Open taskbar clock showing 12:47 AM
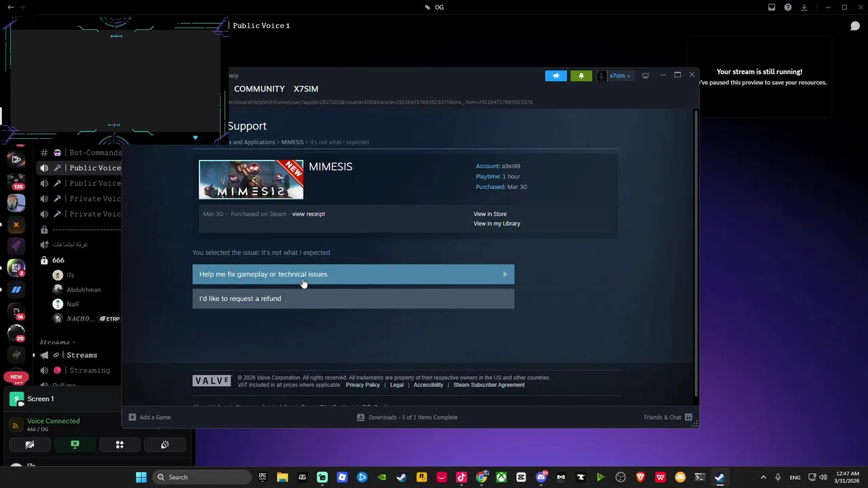 (x=848, y=477)
